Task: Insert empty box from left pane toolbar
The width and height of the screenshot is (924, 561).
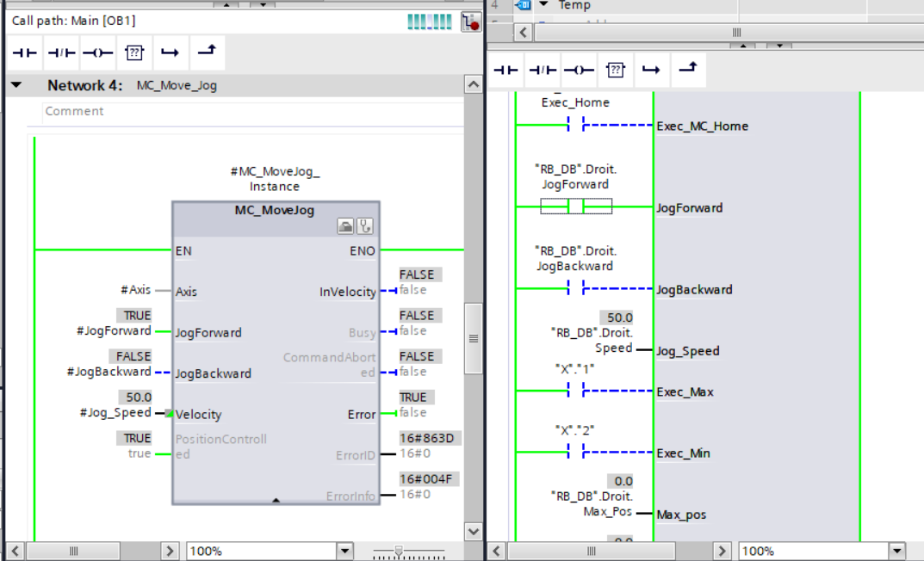Action: tap(133, 52)
